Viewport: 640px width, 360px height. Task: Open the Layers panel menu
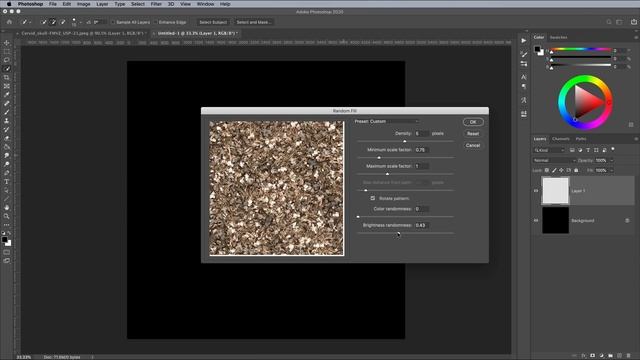636,139
